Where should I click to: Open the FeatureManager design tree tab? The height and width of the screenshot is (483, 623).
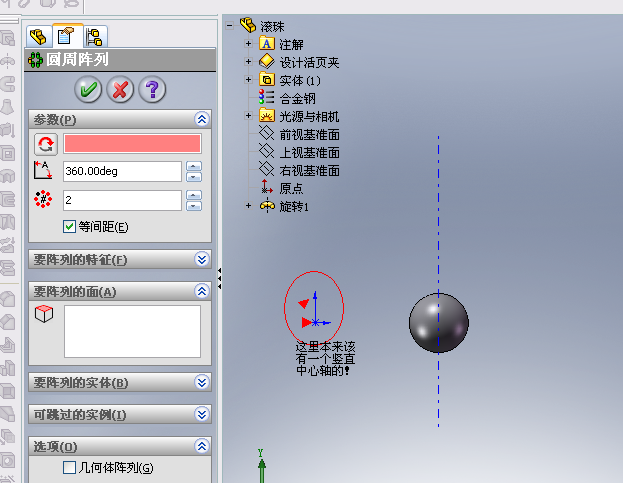coord(39,37)
